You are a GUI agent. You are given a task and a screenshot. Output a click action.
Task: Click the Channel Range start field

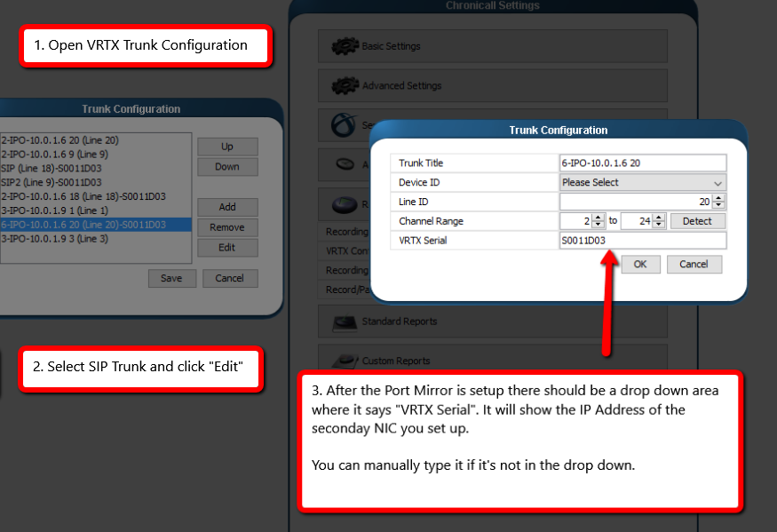coord(576,221)
